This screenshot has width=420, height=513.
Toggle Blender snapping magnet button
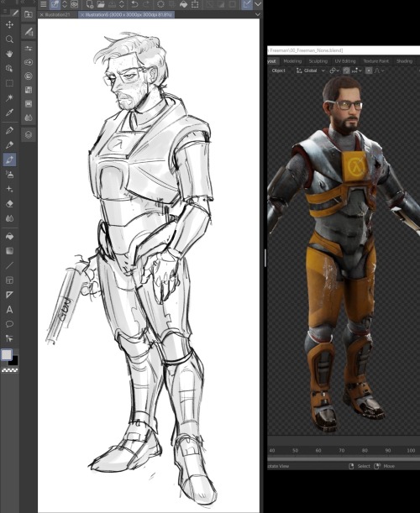click(x=346, y=71)
